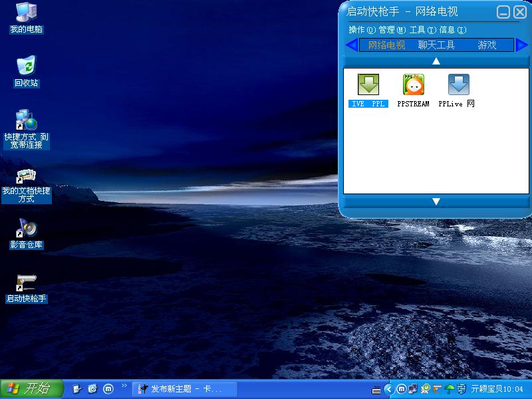532x399 pixels.
Task: Open the 回收站 recycle bin icon
Action: click(27, 72)
